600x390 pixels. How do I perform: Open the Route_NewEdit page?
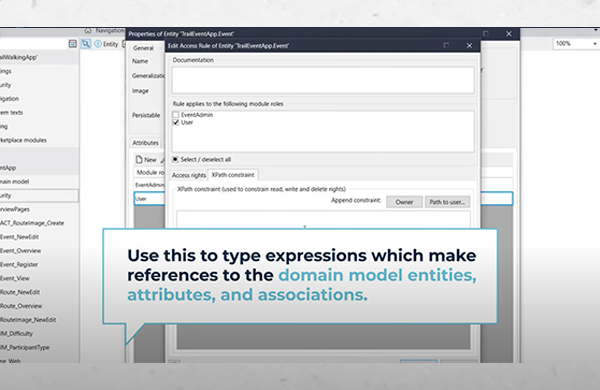click(20, 292)
